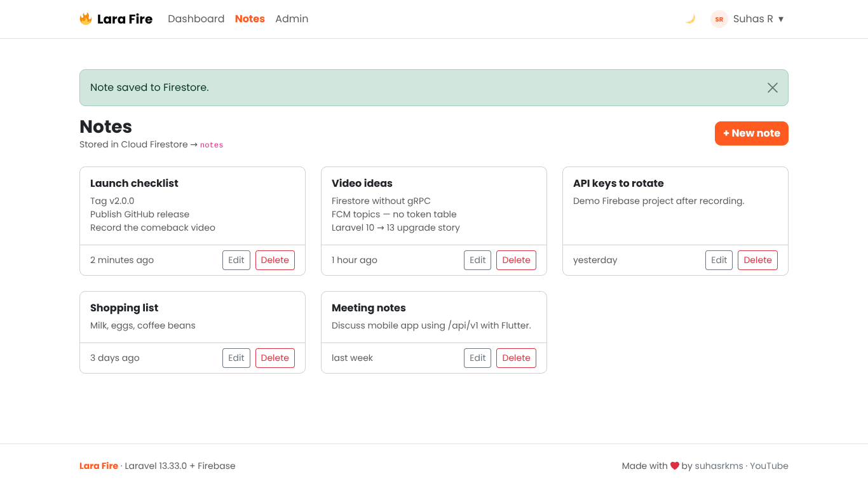868x488 pixels.
Task: Delete the Shopping list note
Action: (x=275, y=358)
